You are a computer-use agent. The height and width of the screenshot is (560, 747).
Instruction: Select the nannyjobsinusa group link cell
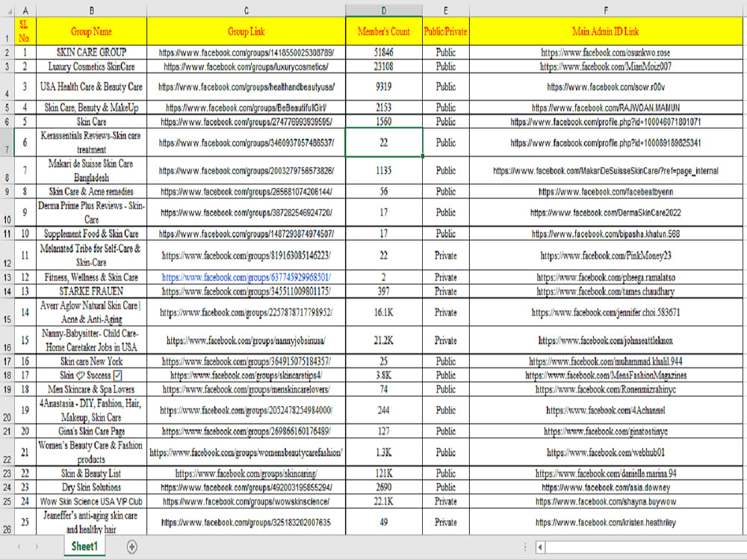point(246,340)
